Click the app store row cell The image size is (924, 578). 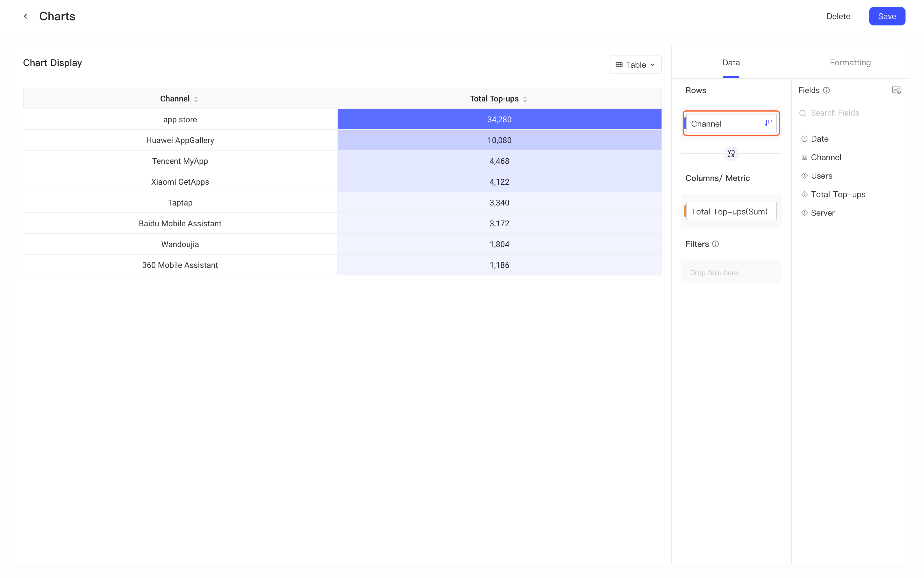[180, 119]
